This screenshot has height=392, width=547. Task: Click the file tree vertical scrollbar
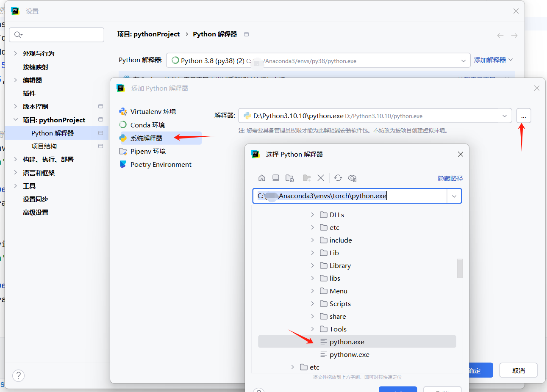[x=460, y=268]
